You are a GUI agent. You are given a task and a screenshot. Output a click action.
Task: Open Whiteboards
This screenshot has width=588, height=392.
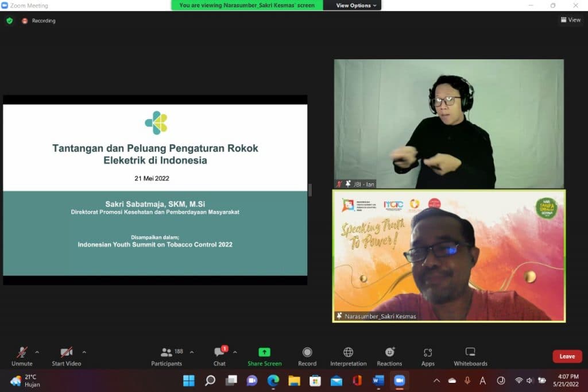point(471,356)
